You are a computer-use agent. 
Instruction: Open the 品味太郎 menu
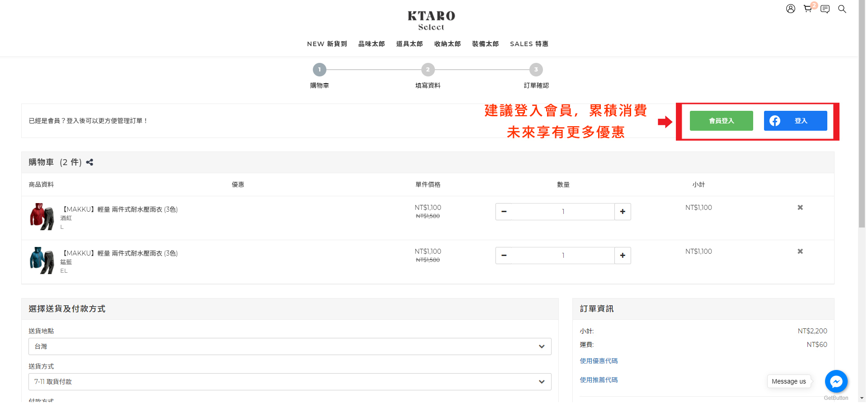(x=371, y=44)
